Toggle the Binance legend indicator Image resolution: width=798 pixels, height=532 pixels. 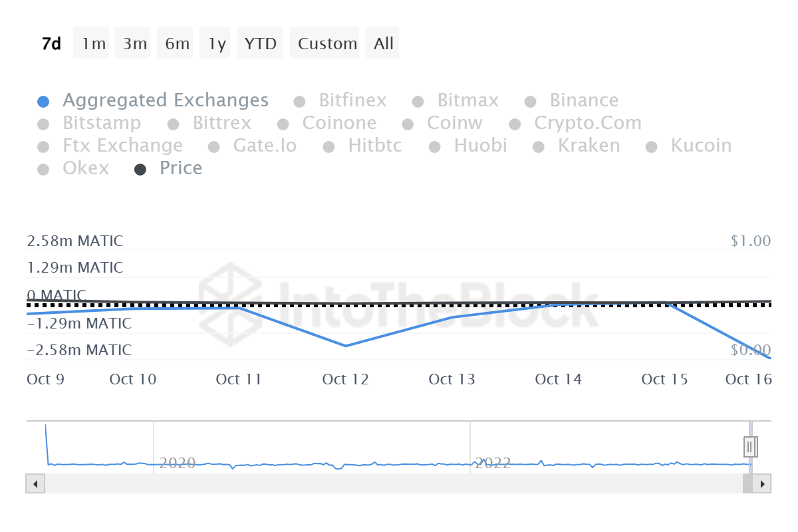pos(583,100)
